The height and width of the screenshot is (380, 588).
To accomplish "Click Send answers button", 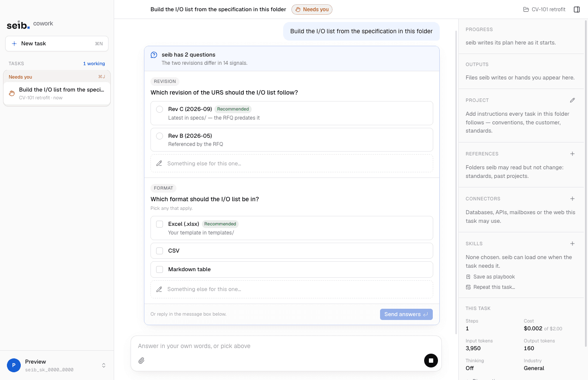I will coord(406,314).
